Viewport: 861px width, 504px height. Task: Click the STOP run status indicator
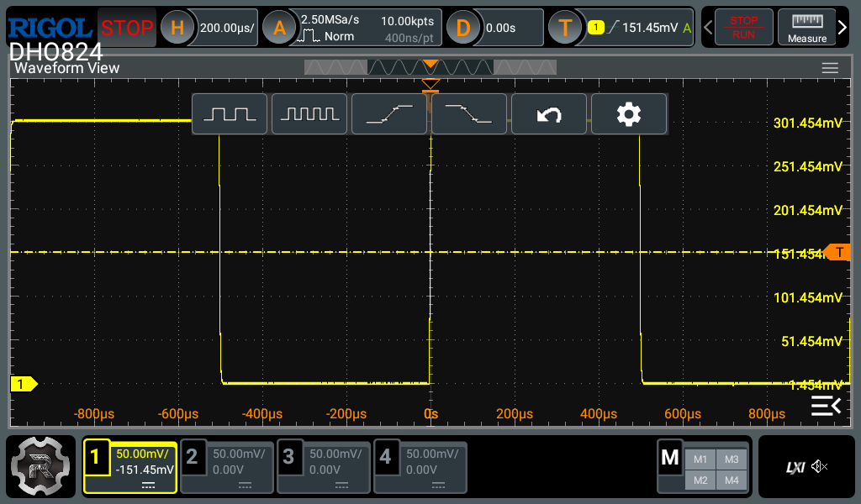click(x=127, y=28)
